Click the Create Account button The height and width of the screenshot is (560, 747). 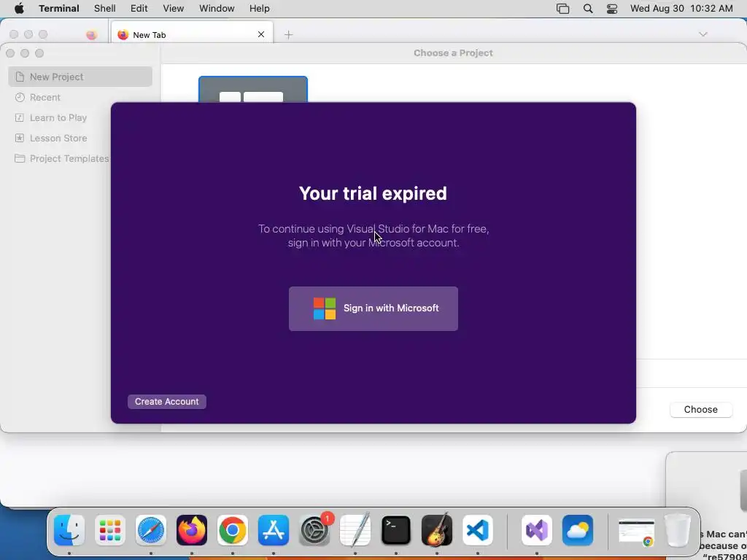167,402
